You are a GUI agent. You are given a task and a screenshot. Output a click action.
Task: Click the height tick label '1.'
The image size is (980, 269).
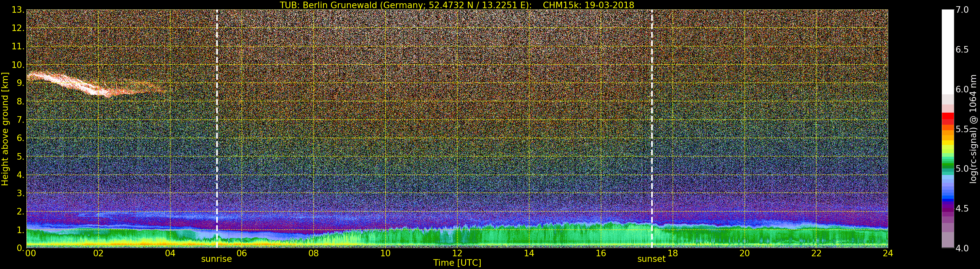pos(21,230)
